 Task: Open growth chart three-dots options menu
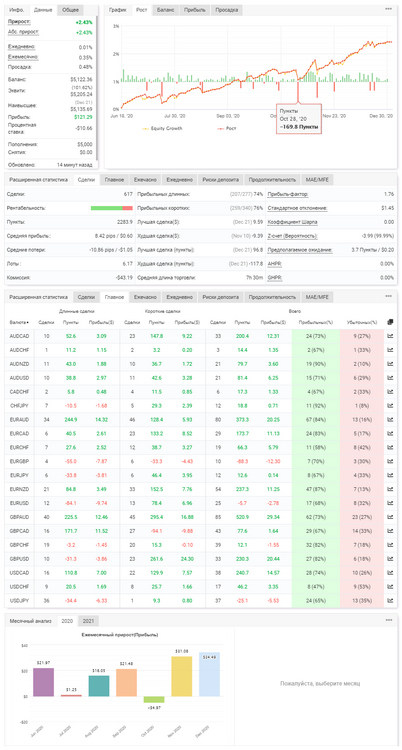(388, 9)
